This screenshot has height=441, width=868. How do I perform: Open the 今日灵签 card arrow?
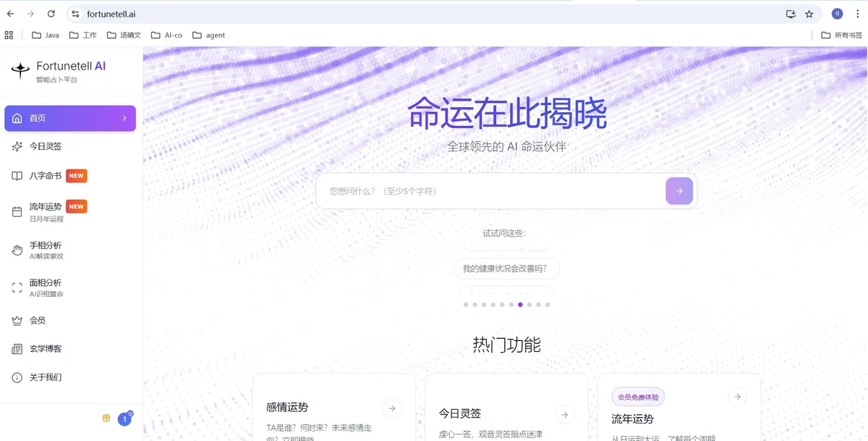(x=564, y=414)
